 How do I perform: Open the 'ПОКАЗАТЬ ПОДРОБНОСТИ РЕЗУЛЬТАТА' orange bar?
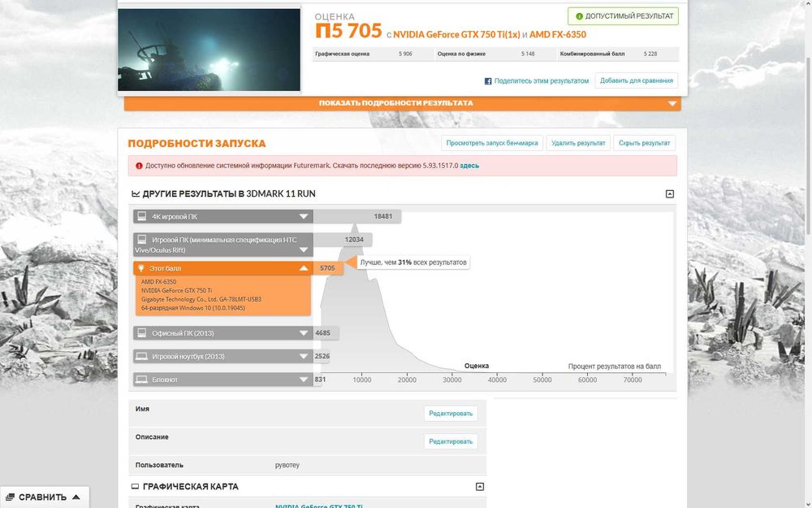[403, 103]
